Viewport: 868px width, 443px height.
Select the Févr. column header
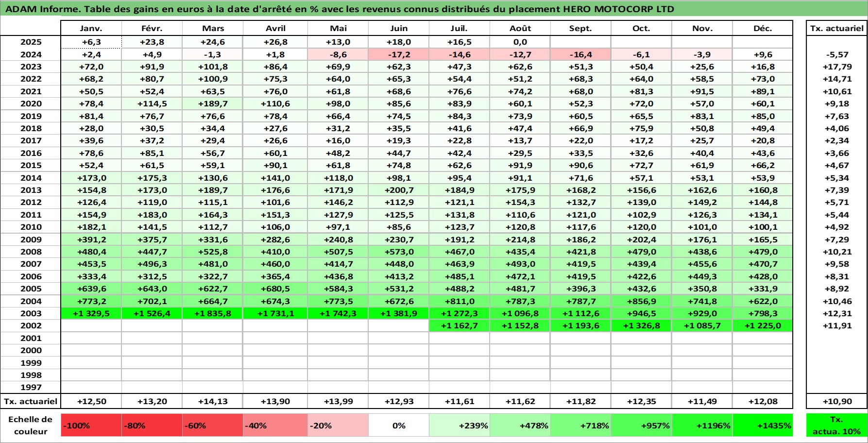[x=152, y=28]
